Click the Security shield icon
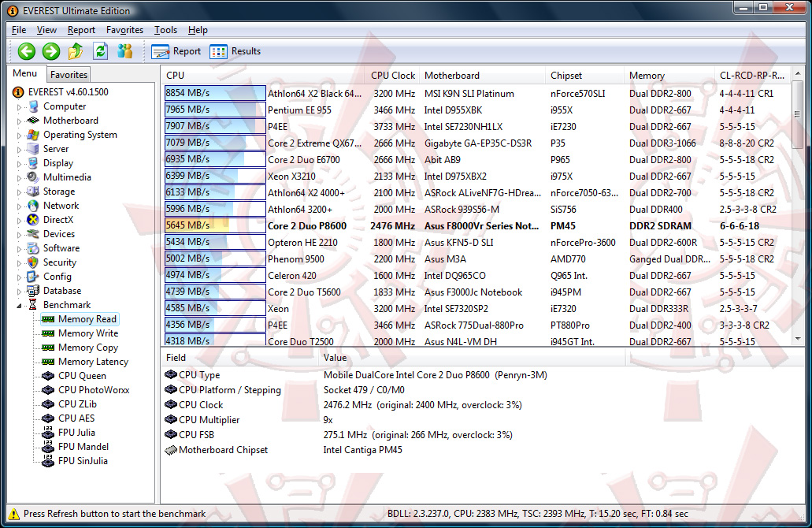This screenshot has height=528, width=812. [x=34, y=262]
